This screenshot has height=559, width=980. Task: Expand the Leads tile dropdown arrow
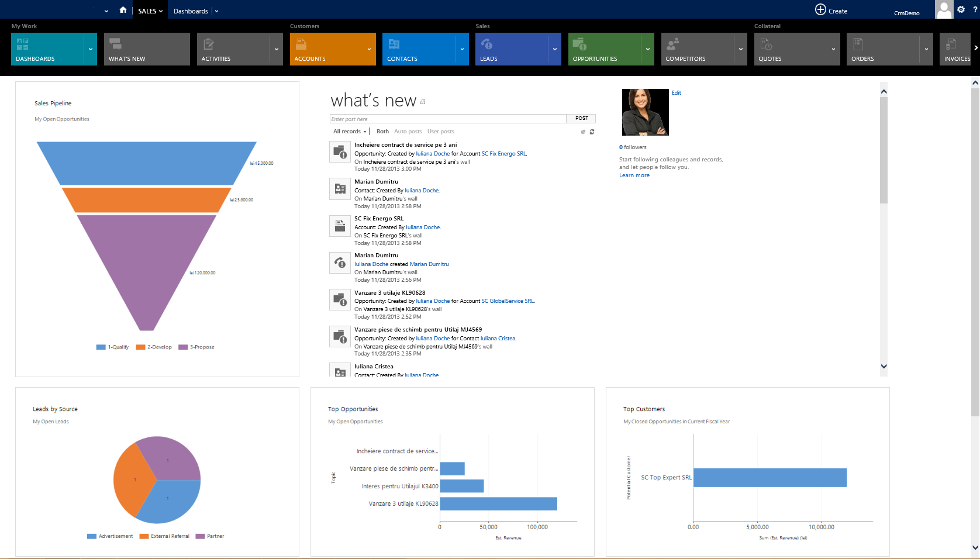tap(554, 49)
